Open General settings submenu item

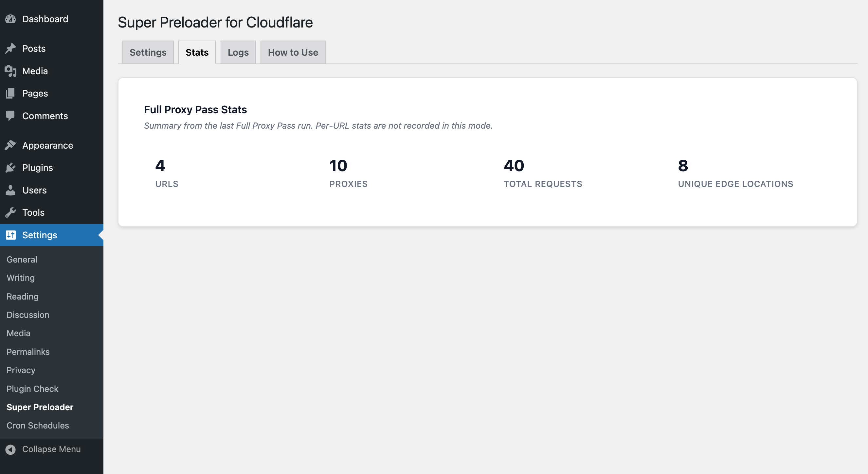click(x=22, y=259)
